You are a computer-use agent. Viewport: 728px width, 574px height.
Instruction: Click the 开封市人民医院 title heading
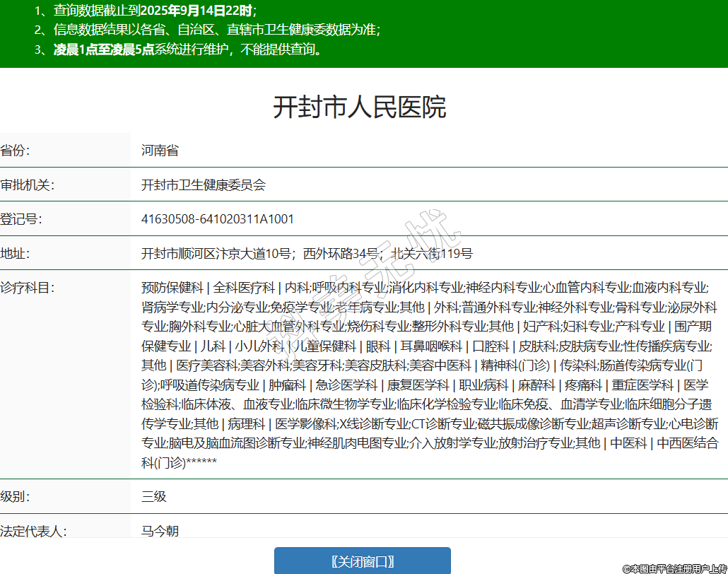[x=359, y=107]
